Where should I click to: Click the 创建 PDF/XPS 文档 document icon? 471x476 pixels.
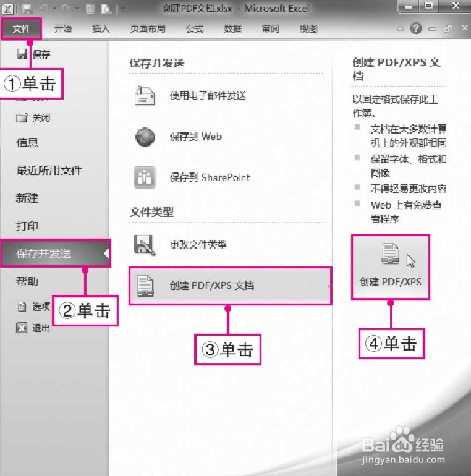(x=145, y=286)
